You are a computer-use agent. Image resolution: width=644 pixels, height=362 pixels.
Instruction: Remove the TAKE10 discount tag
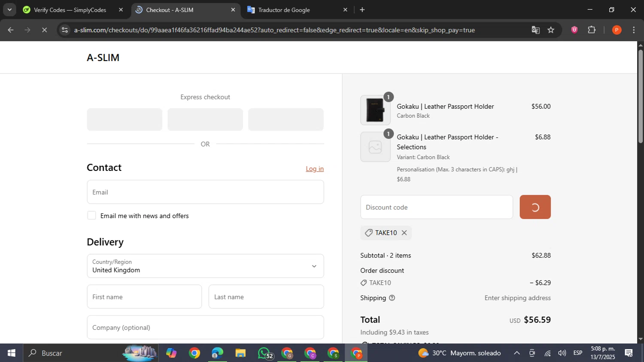pyautogui.click(x=404, y=233)
